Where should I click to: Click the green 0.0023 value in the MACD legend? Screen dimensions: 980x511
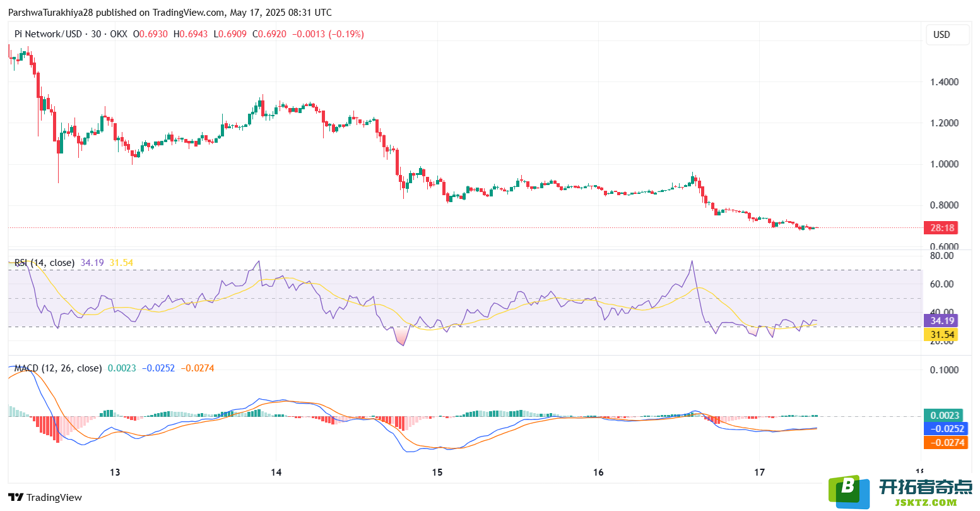(122, 368)
